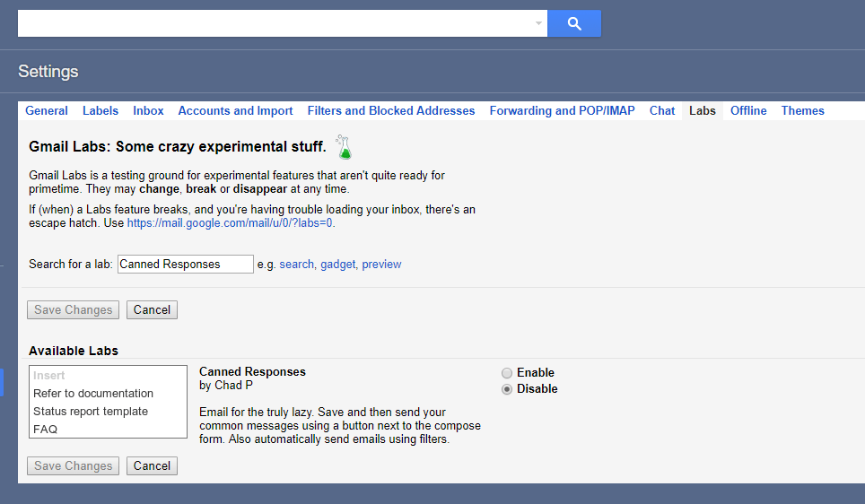Enable the Canned Responses lab
This screenshot has width=865, height=504.
(507, 373)
